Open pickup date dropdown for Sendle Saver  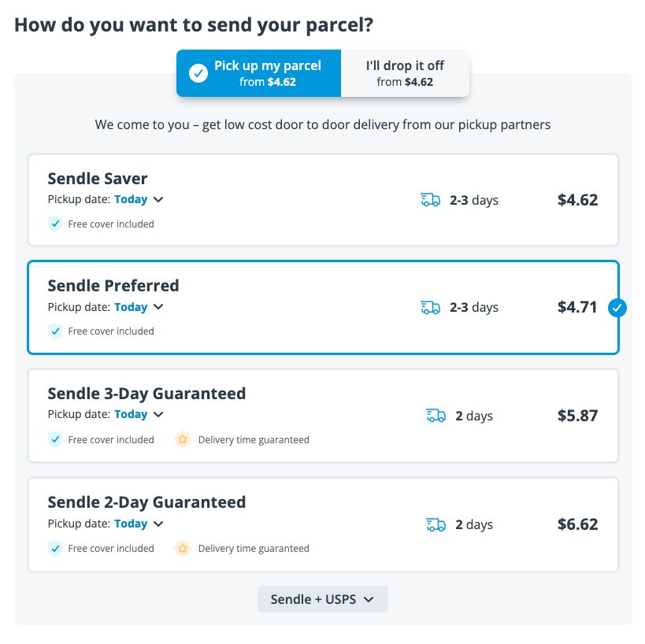158,199
